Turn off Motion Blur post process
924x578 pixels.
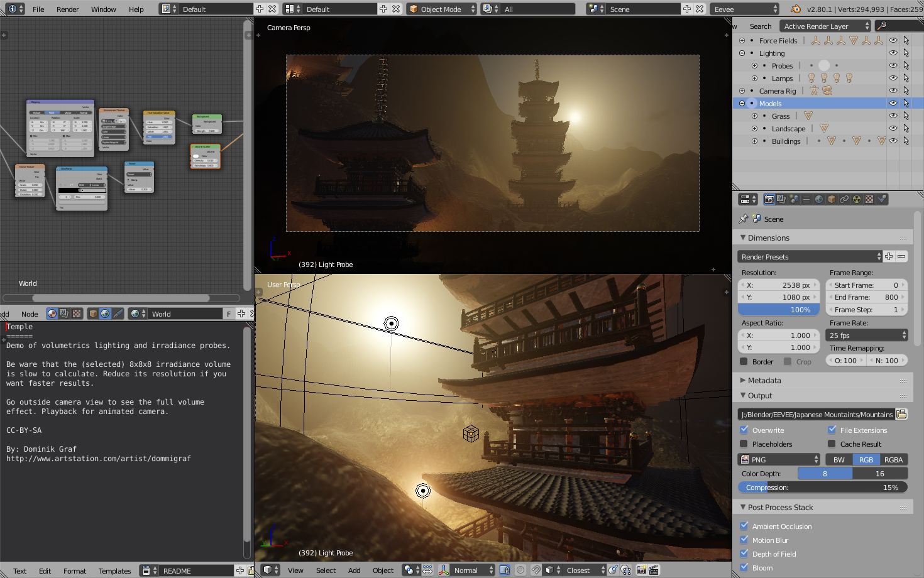pyautogui.click(x=744, y=540)
